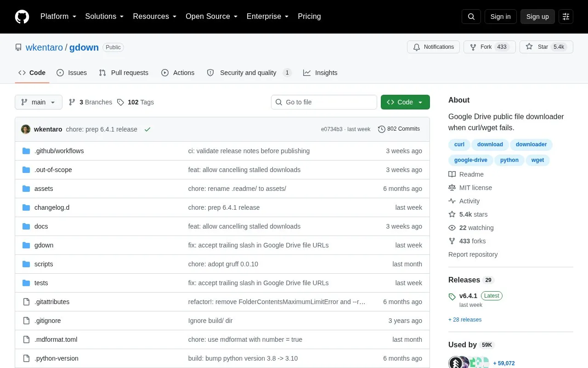
Task: Click the MIT license scale icon
Action: click(x=452, y=188)
